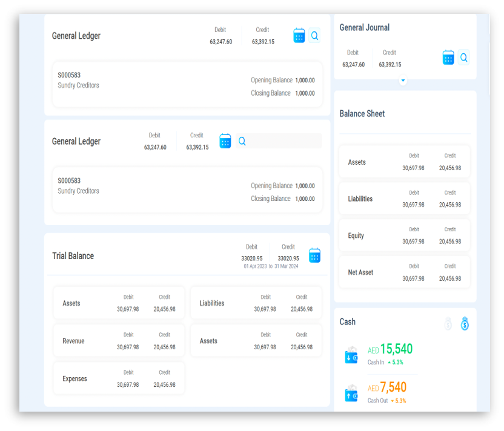The width and height of the screenshot is (504, 431).
Task: Expand the S000583 Sundry Creditors entry
Action: click(x=188, y=85)
